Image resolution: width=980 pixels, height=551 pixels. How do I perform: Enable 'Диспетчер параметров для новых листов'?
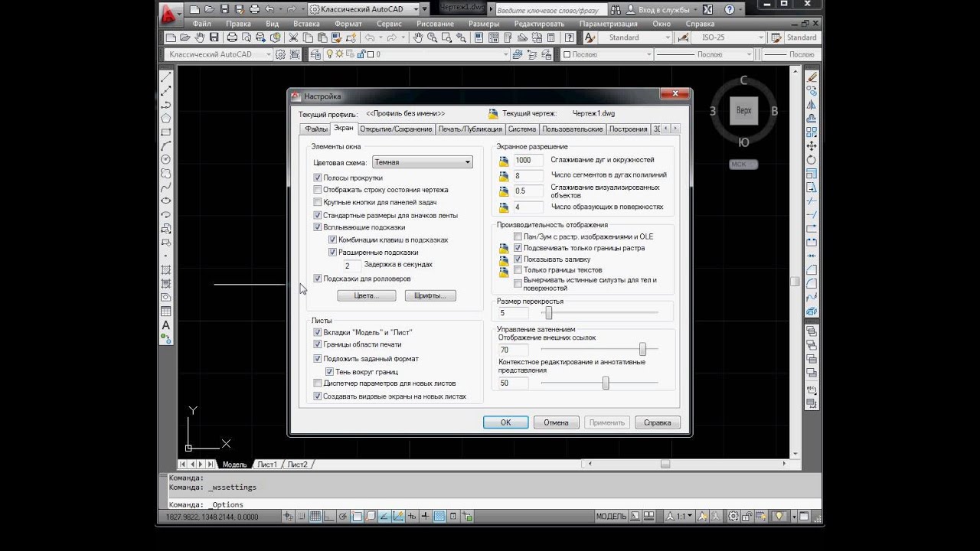318,383
